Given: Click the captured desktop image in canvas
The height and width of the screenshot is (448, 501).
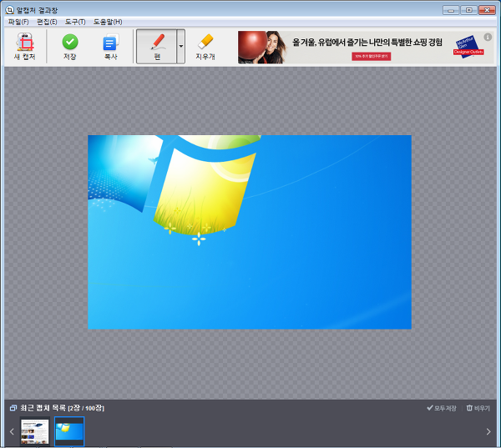Looking at the screenshot, I should point(250,232).
